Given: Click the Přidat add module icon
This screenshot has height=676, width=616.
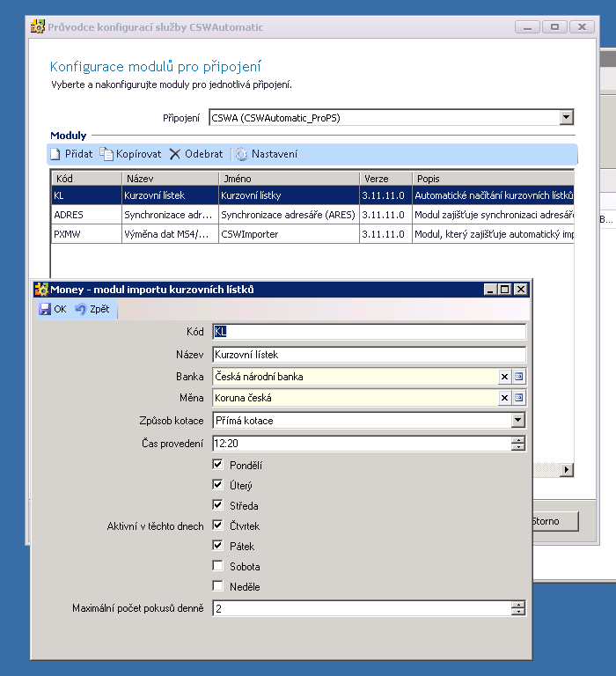Looking at the screenshot, I should click(x=55, y=154).
